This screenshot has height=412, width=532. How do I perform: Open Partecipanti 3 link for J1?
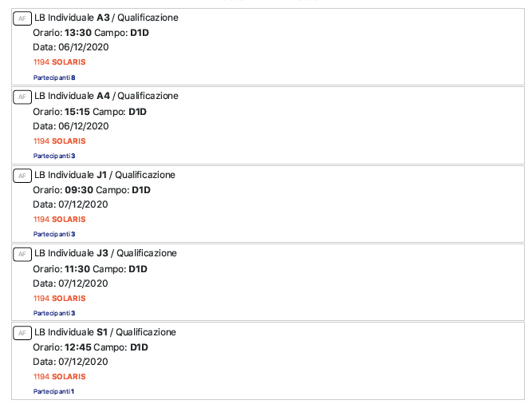click(x=54, y=234)
